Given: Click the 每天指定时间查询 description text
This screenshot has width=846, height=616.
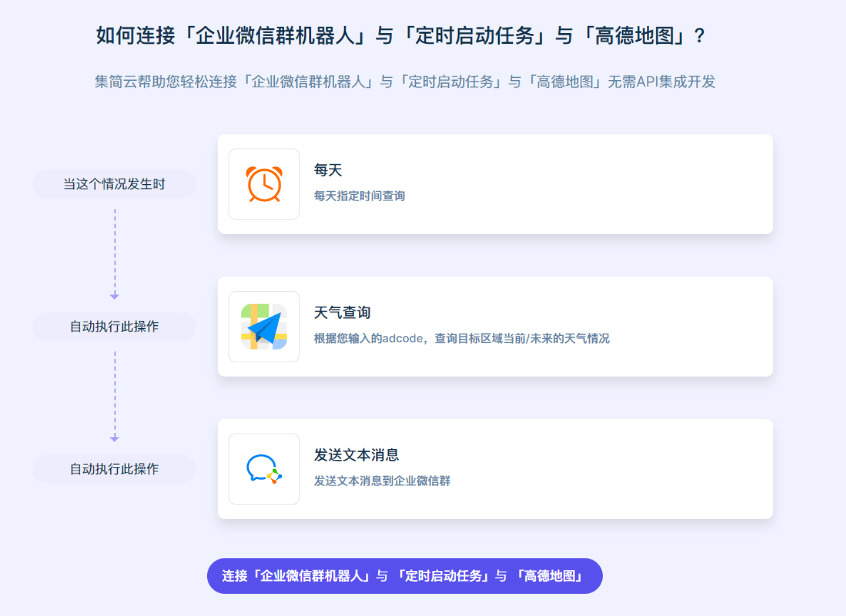Looking at the screenshot, I should point(359,196).
